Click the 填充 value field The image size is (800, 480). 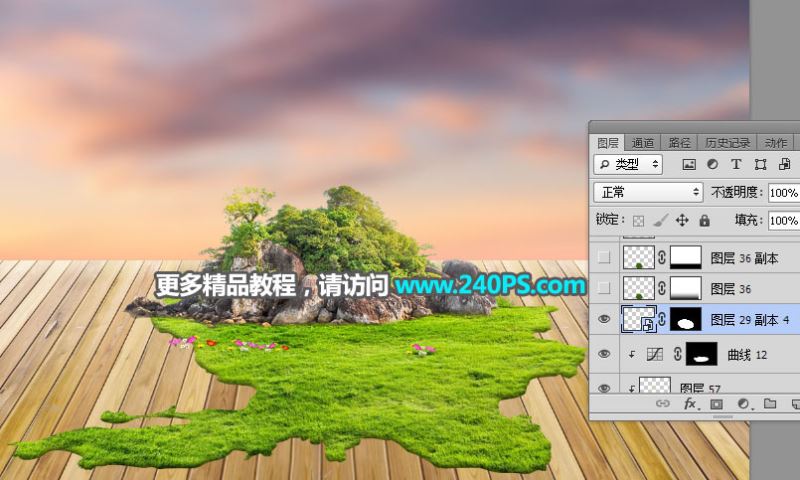click(x=784, y=221)
